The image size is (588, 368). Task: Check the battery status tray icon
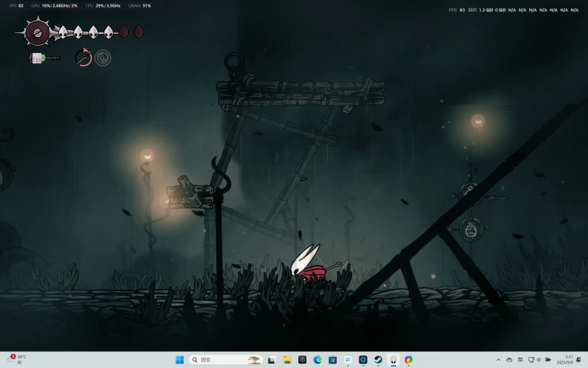click(x=548, y=360)
